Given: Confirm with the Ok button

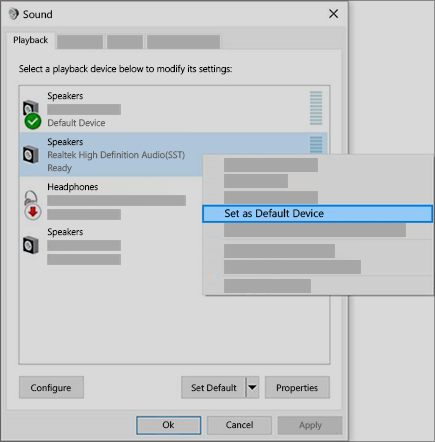Looking at the screenshot, I should pyautogui.click(x=168, y=425).
